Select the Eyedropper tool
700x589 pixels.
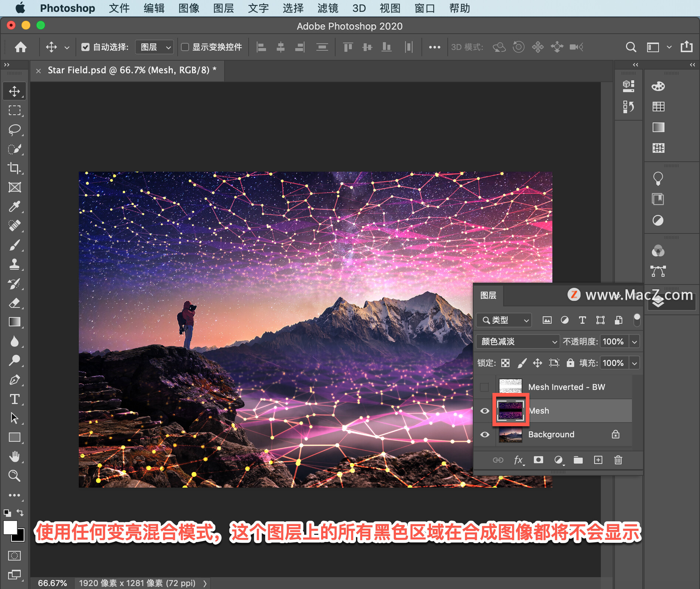(x=14, y=206)
